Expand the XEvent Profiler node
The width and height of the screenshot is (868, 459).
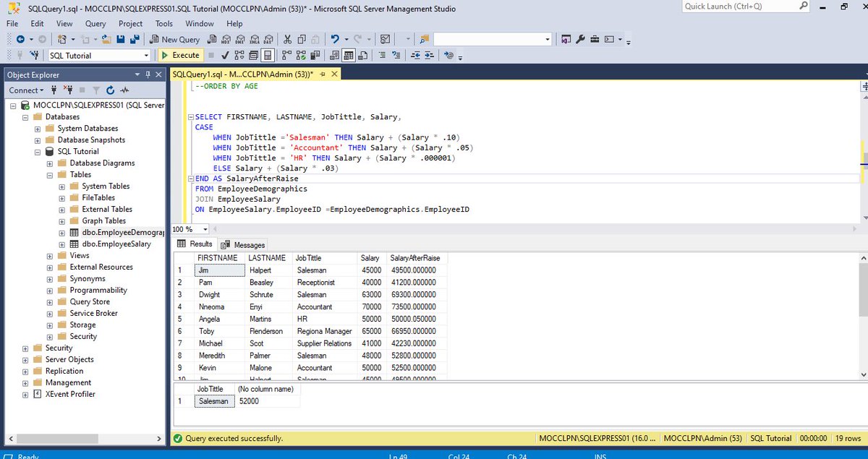click(26, 394)
